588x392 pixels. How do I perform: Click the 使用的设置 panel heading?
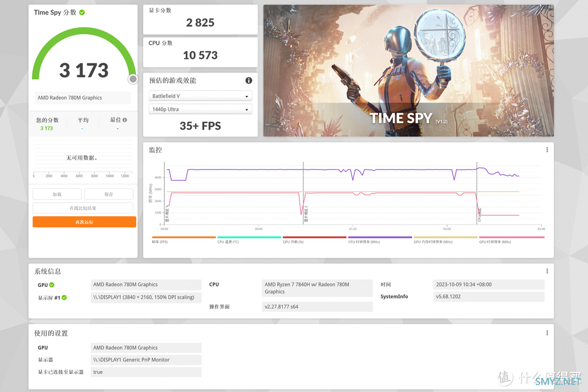[51, 333]
